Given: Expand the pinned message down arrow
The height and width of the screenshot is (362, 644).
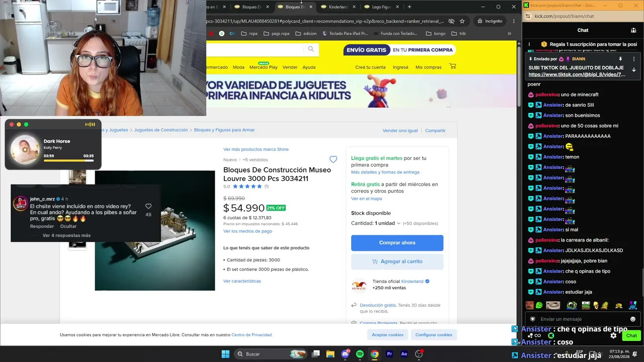Looking at the screenshot, I should pyautogui.click(x=634, y=70).
